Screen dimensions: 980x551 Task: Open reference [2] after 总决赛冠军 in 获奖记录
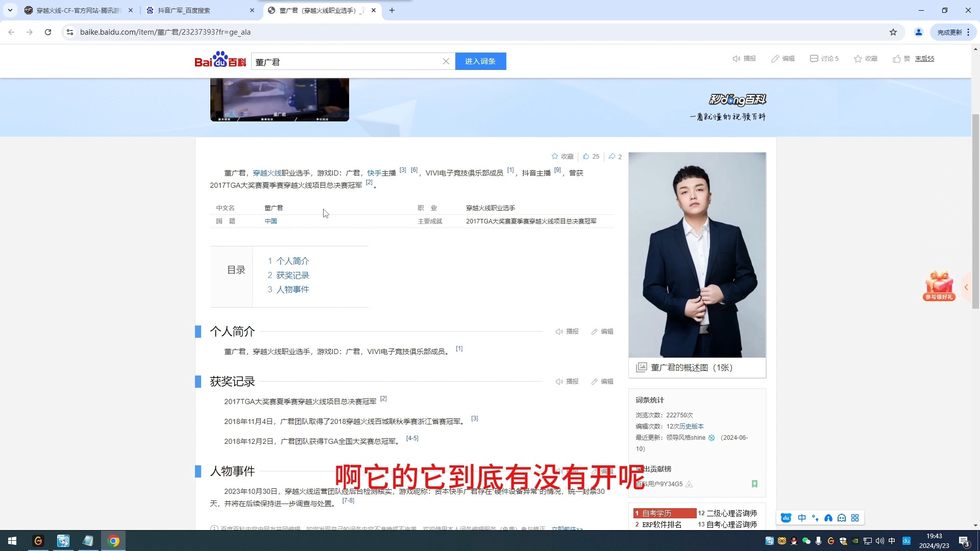pos(383,398)
